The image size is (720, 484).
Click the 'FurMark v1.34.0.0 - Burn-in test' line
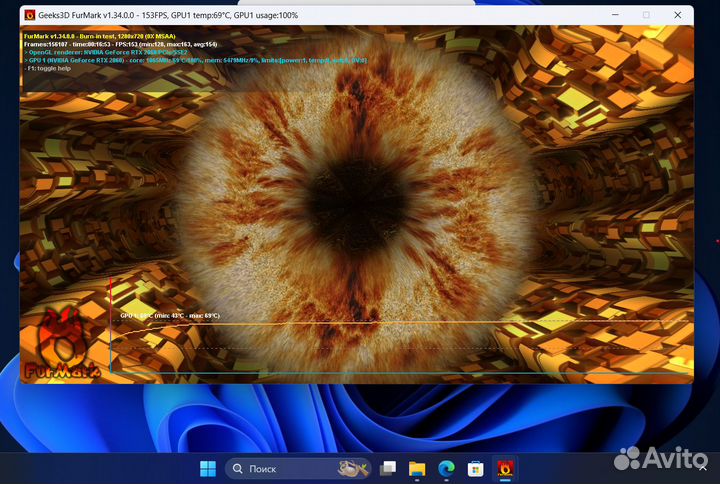(100, 36)
